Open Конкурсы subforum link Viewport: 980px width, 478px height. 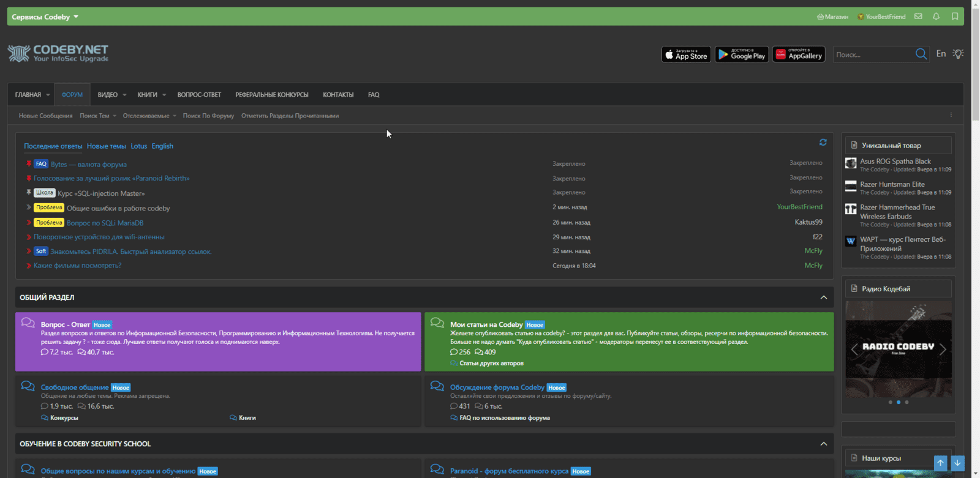tap(64, 418)
